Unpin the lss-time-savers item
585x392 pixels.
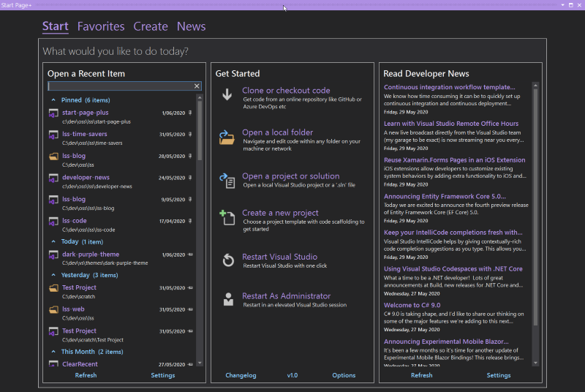click(x=190, y=135)
